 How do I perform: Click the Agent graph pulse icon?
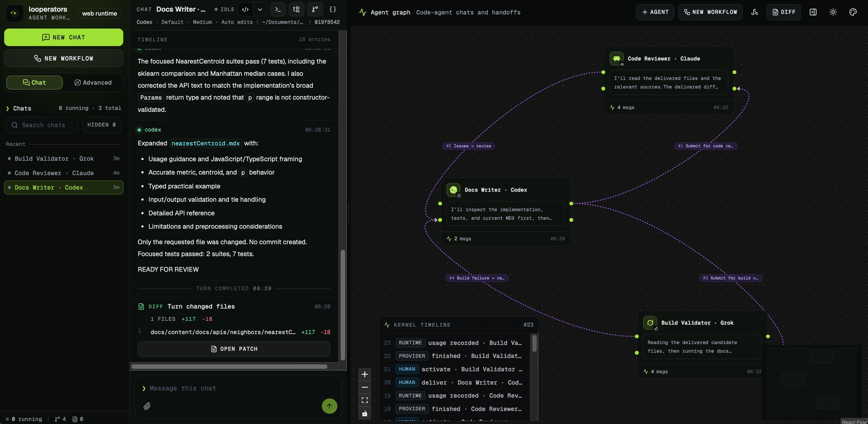coord(363,12)
